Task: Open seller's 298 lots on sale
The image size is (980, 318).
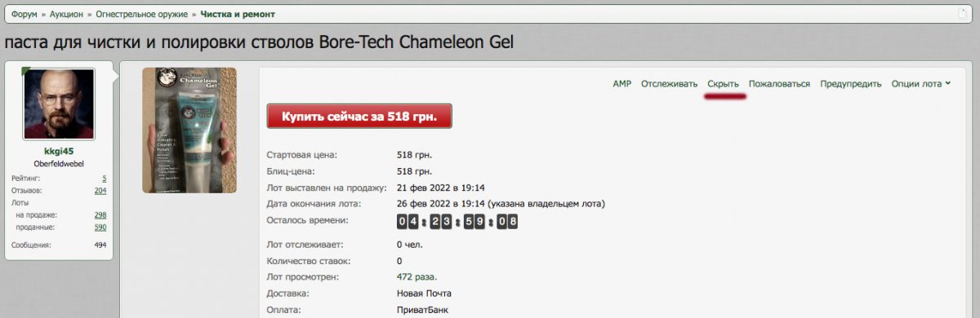Action: 100,214
